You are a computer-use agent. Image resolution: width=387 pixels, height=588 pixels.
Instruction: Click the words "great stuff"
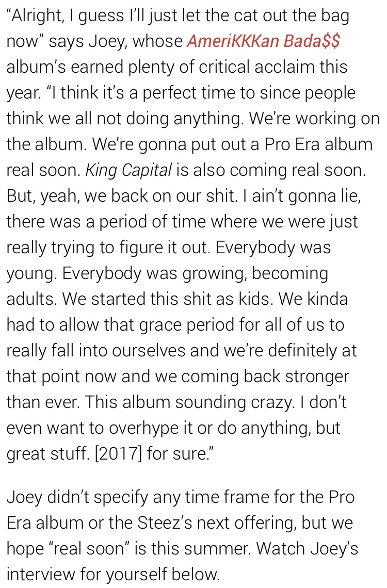click(x=47, y=454)
